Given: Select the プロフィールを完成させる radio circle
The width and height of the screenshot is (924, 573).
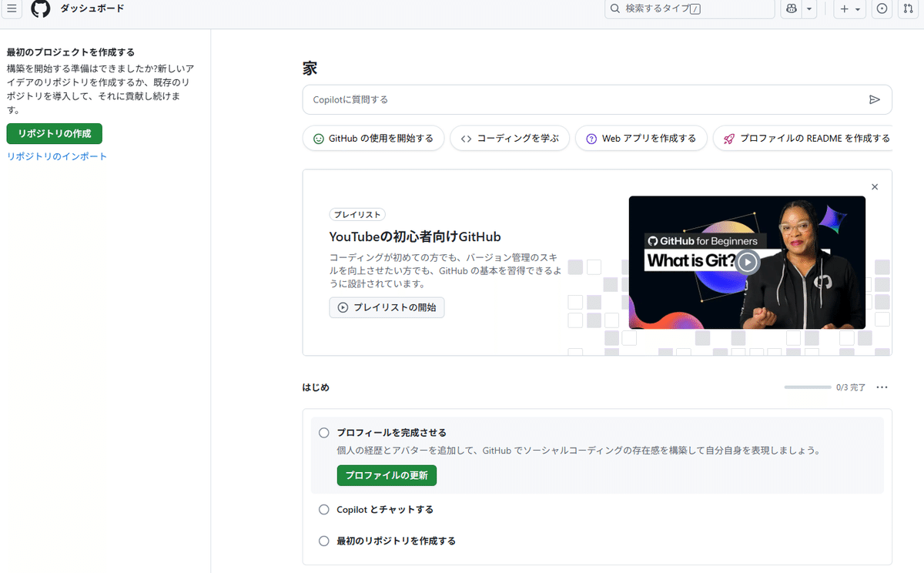Looking at the screenshot, I should 324,433.
